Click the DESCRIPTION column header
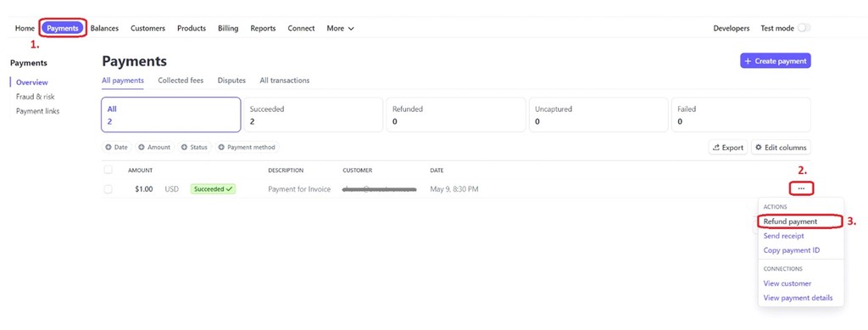868x330 pixels. pyautogui.click(x=286, y=171)
